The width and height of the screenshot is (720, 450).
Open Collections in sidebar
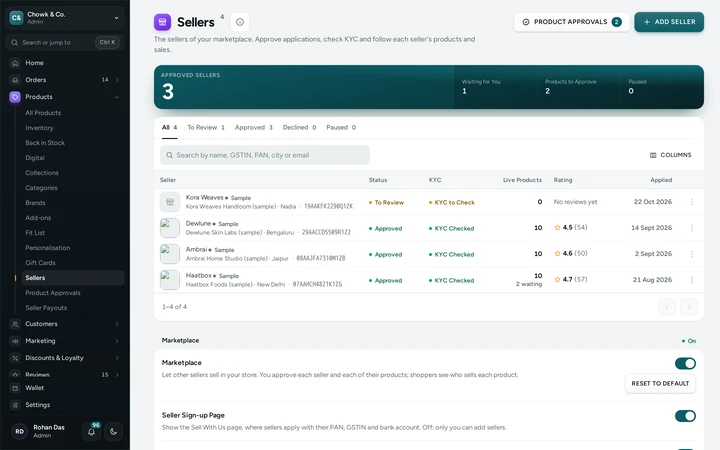(x=42, y=173)
